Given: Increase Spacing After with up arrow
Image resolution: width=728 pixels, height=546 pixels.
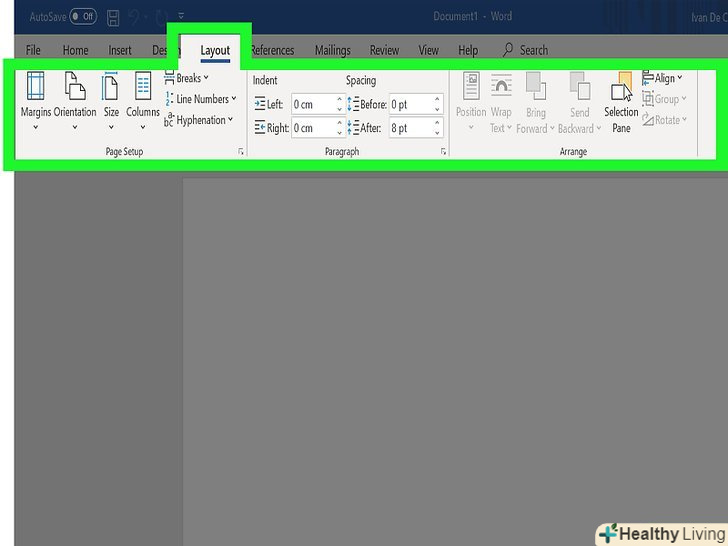Looking at the screenshot, I should [437, 123].
